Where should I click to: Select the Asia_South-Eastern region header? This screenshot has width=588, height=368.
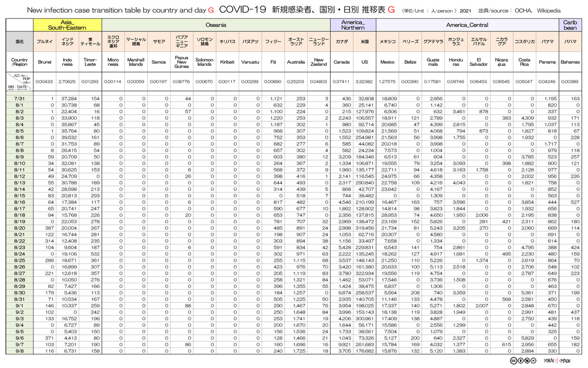68,25
